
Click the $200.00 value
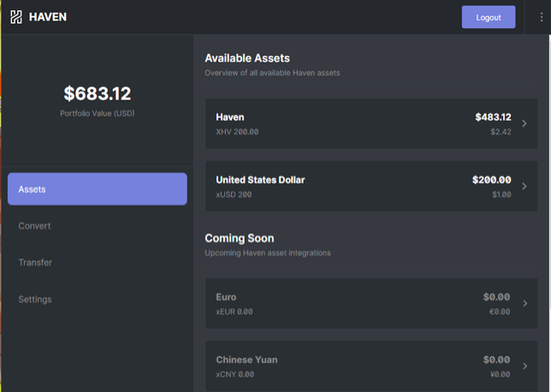492,180
